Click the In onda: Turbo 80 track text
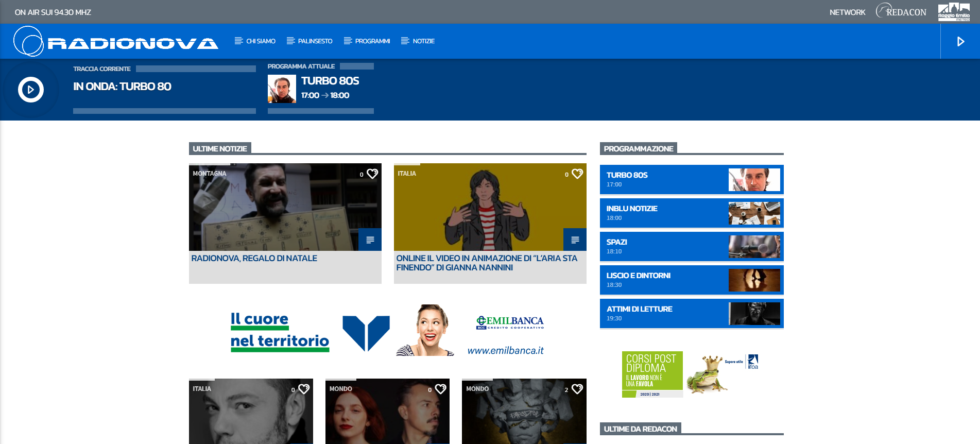980x444 pixels. pos(122,87)
